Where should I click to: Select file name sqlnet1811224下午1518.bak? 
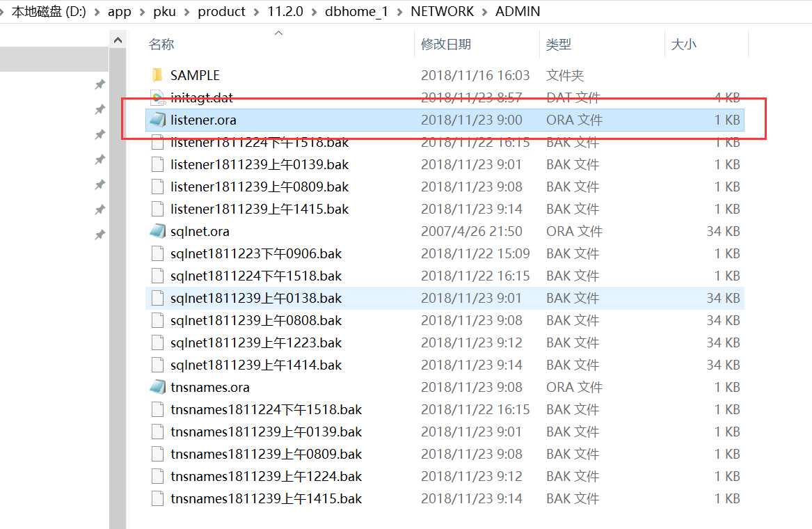pyautogui.click(x=256, y=276)
